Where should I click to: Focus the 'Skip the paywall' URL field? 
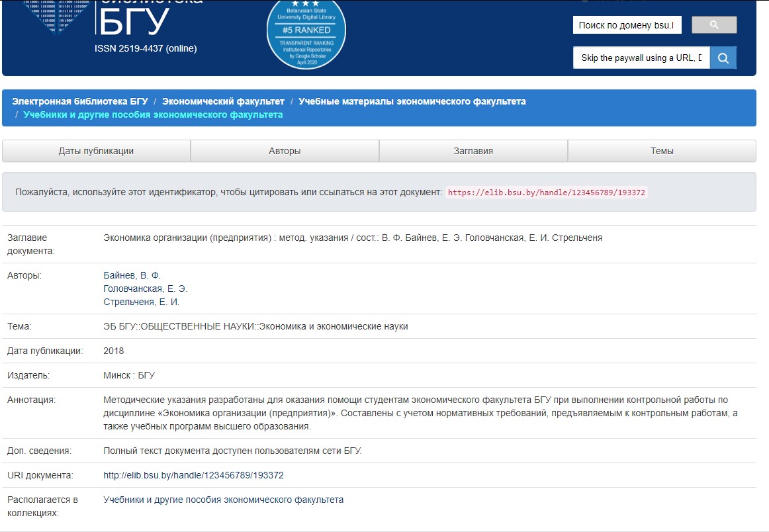[x=641, y=58]
